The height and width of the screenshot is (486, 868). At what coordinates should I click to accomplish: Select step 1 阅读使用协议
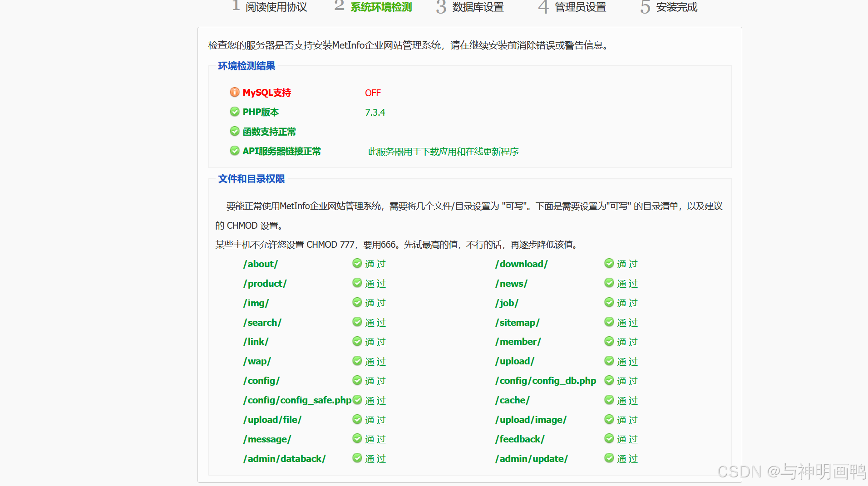pos(270,7)
